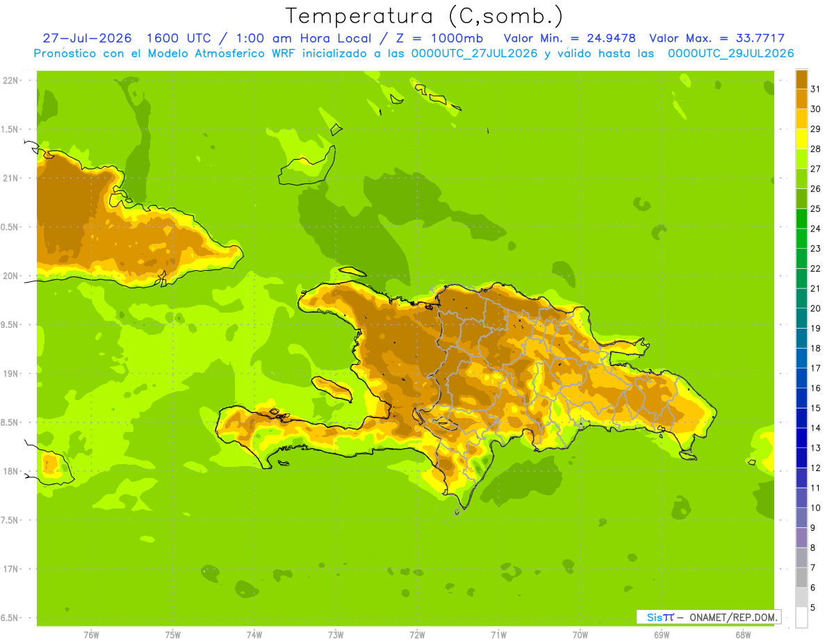The width and height of the screenshot is (834, 644).
Task: Pick the green swatch between 24 and 25
Action: point(801,219)
